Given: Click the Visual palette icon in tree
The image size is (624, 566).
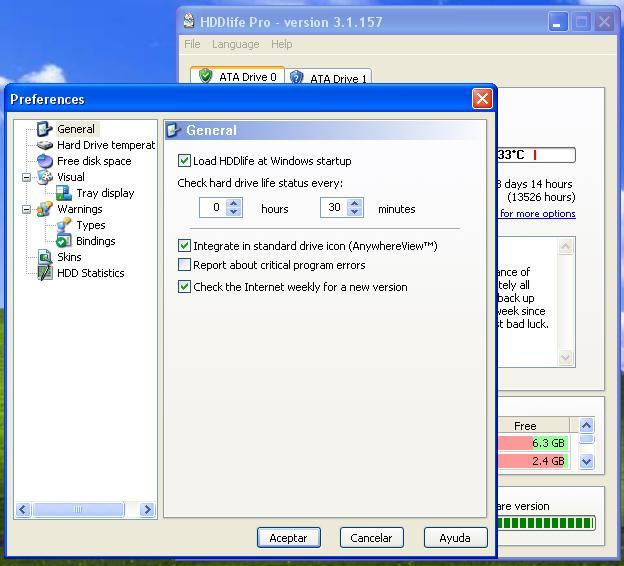Looking at the screenshot, I should tap(45, 177).
